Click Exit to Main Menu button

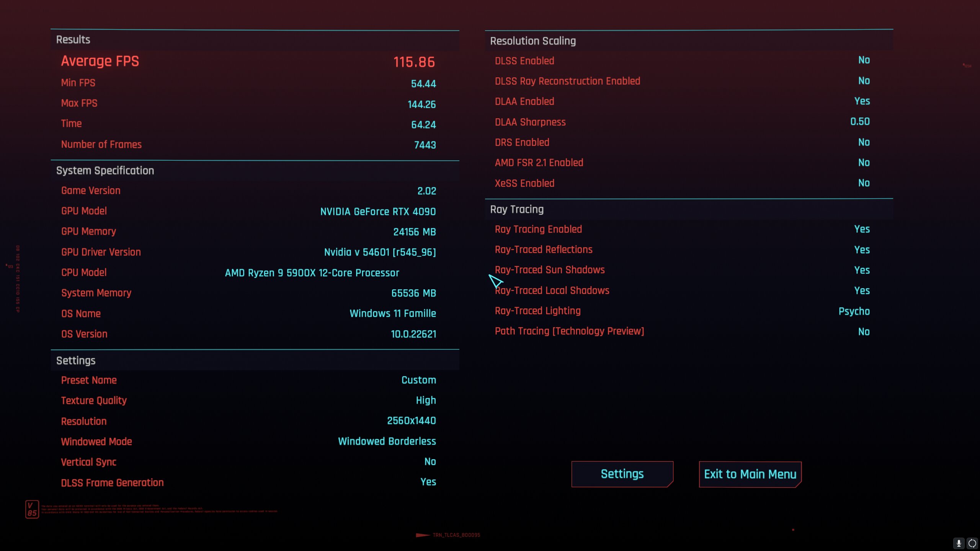[750, 474]
